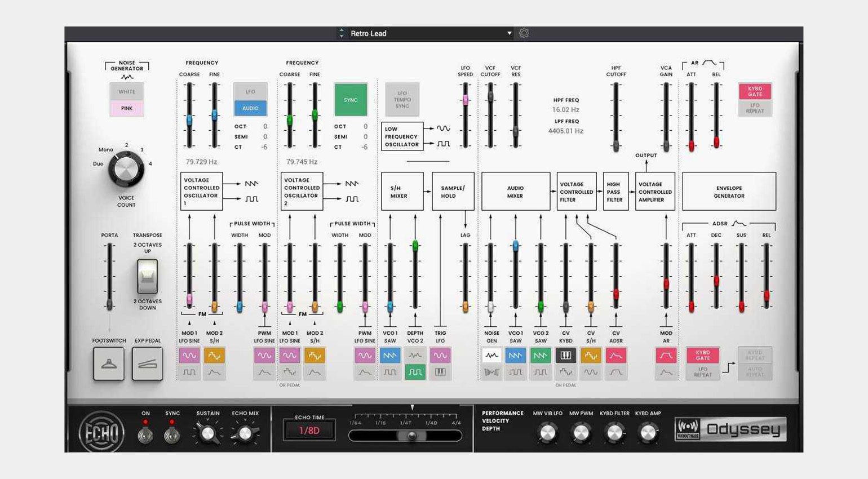Viewport: 868px width, 479px height.
Task: Click the Footswitch pedal icon button
Action: point(109,363)
